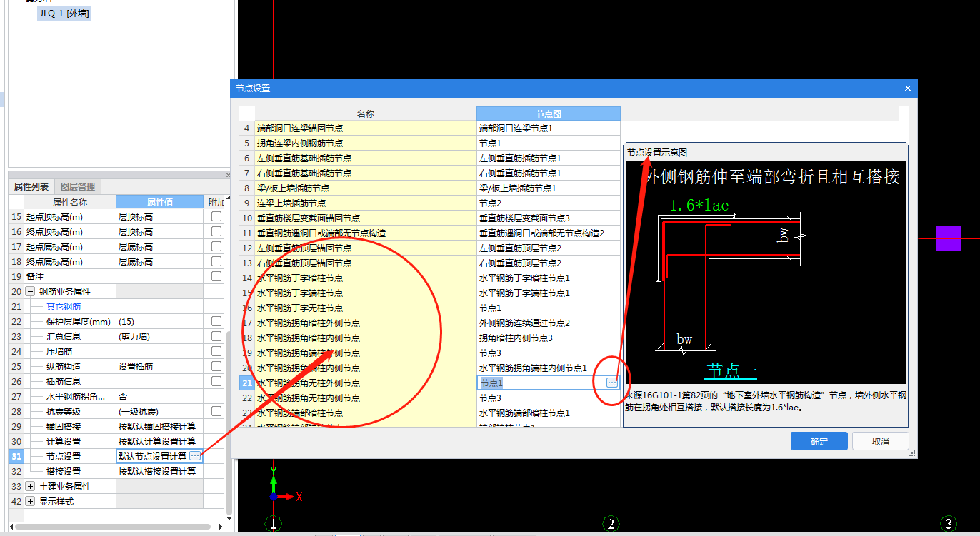The height and width of the screenshot is (536, 980).
Task: Select the JLQ-1 [外墙] component in the list
Action: (x=64, y=13)
